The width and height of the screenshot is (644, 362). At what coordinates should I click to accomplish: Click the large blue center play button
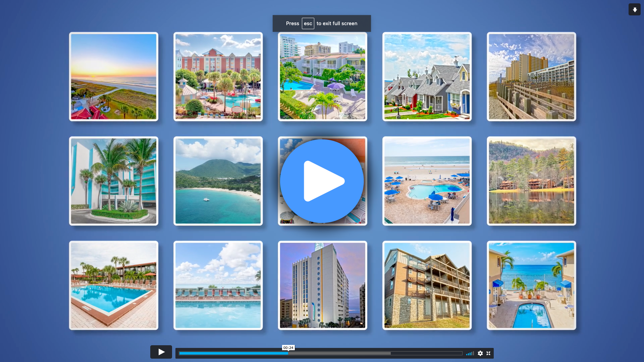coord(322,181)
